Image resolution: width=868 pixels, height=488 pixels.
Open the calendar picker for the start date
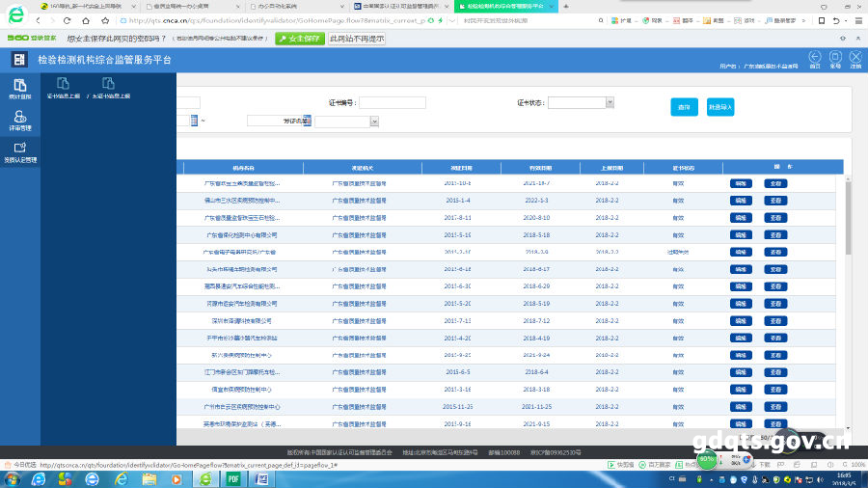coord(194,120)
